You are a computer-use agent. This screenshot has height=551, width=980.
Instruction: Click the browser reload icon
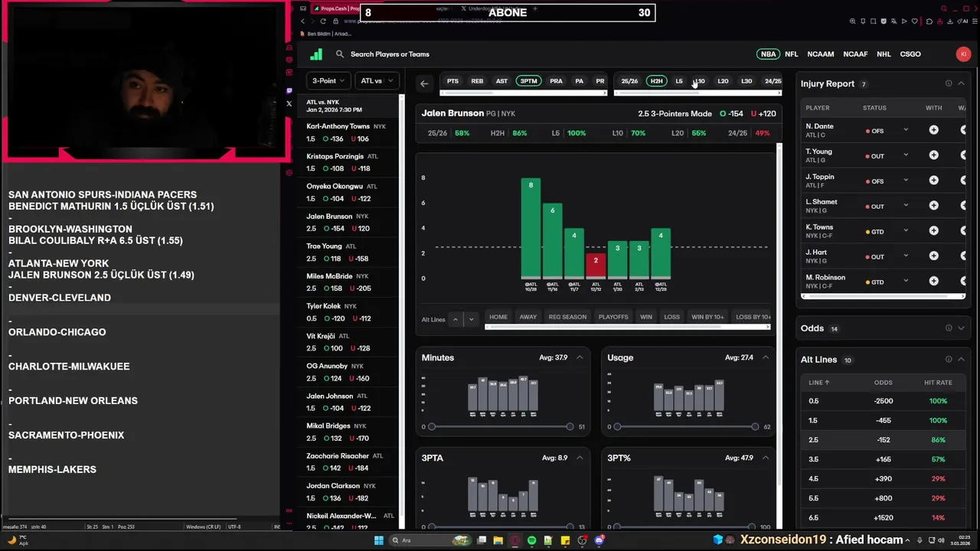[324, 21]
